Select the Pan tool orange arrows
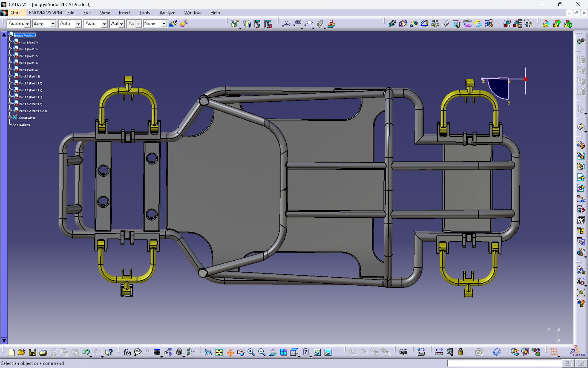Screen dimensions: 588x368 coord(230,352)
